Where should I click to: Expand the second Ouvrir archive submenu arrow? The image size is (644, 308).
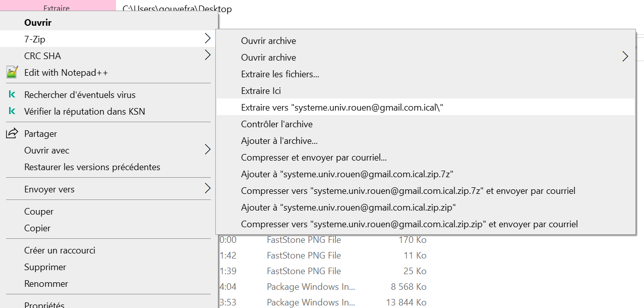625,57
